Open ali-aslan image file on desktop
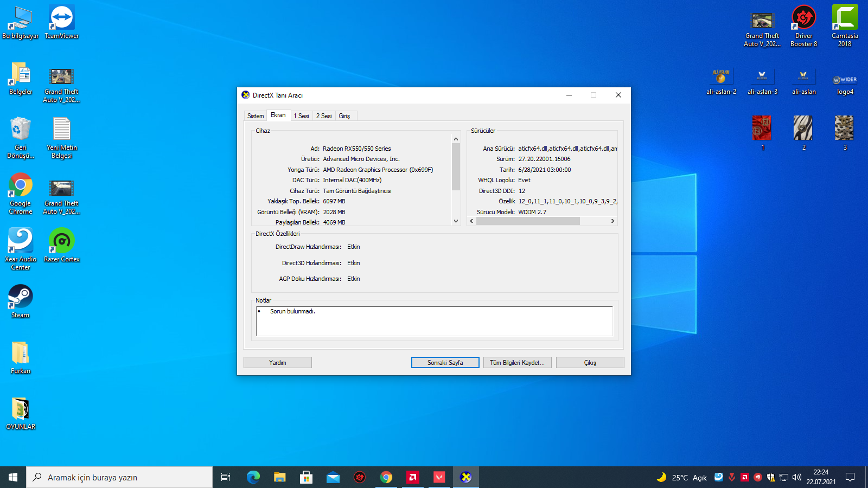 pyautogui.click(x=803, y=82)
